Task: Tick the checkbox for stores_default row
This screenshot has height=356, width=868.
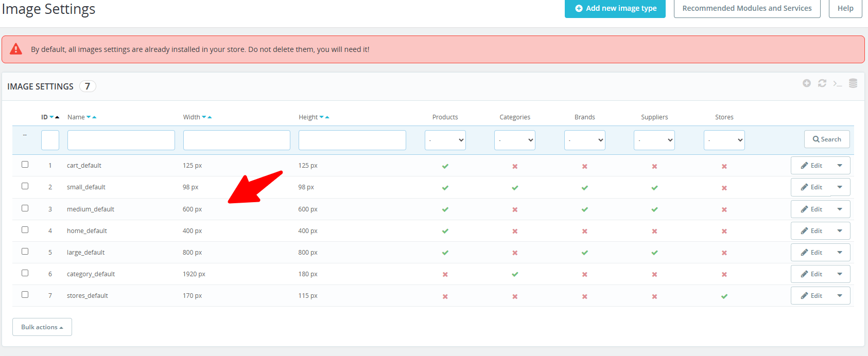Action: [25, 295]
